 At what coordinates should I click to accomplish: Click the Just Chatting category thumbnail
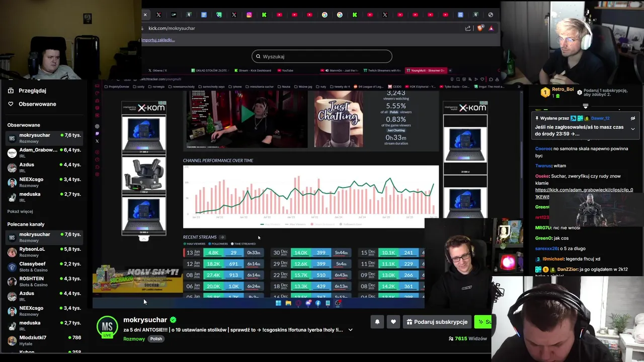[338, 120]
